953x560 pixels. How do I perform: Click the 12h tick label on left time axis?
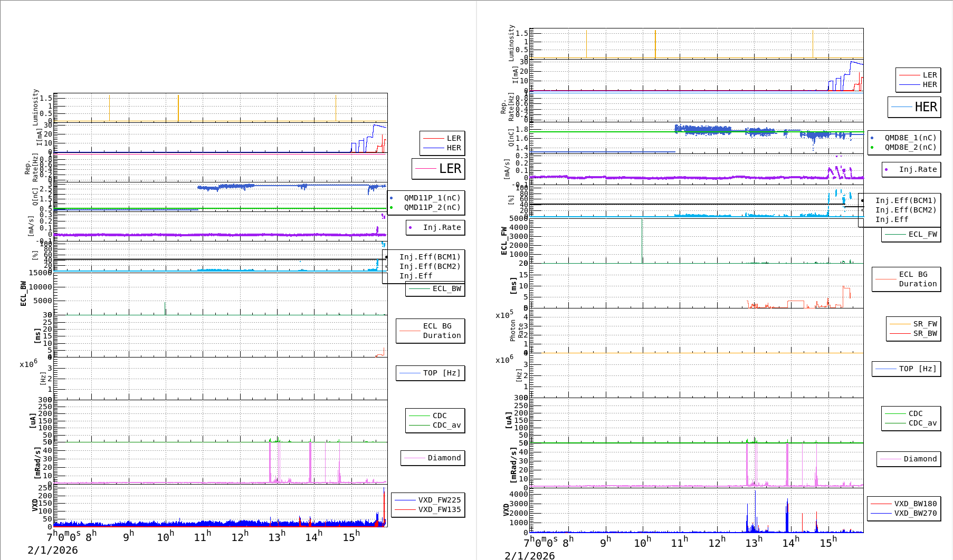[240, 537]
